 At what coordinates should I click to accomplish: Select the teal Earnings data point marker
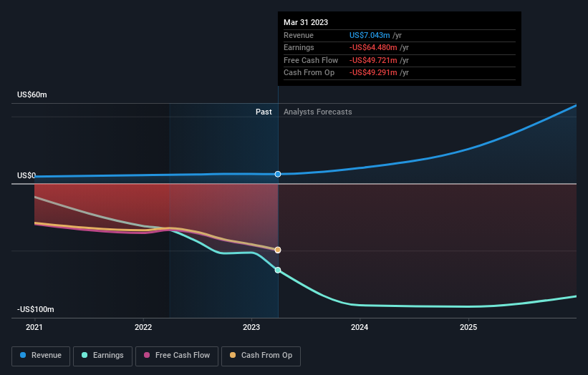278,270
